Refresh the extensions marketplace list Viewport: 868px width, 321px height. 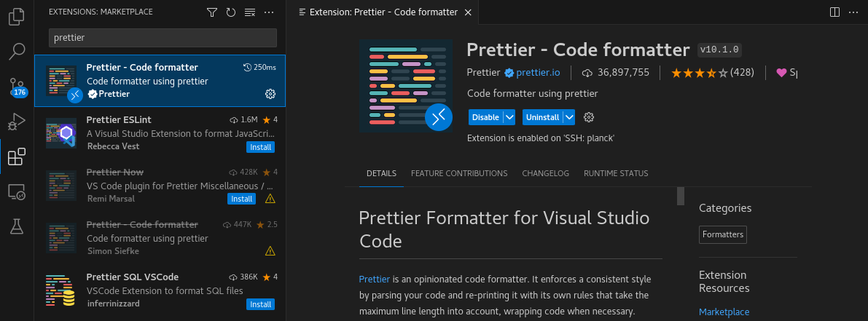coord(231,12)
